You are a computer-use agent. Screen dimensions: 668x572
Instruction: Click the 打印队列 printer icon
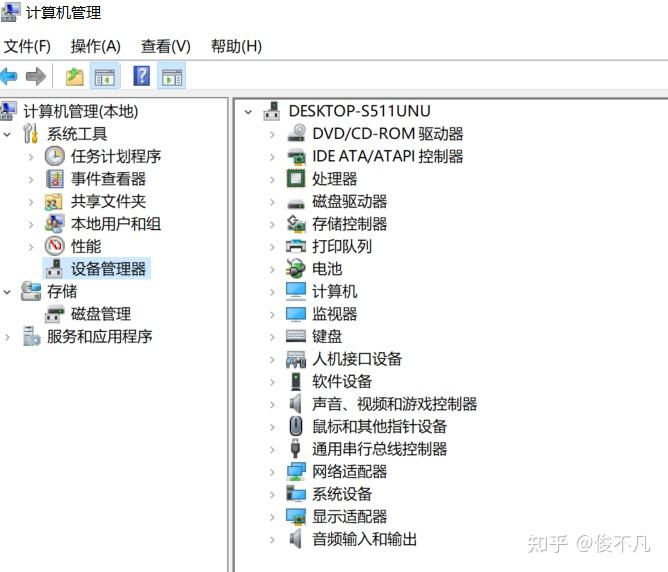click(x=296, y=246)
